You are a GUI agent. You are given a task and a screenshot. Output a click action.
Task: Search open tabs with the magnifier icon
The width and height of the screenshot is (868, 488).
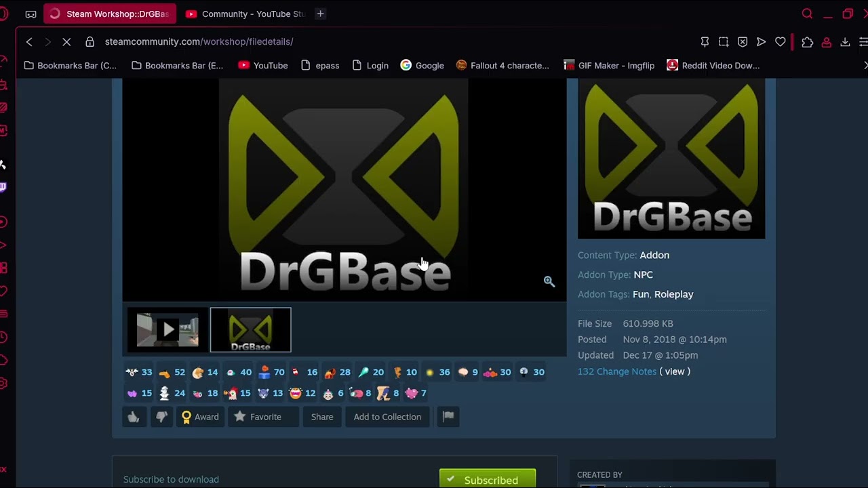coord(807,14)
